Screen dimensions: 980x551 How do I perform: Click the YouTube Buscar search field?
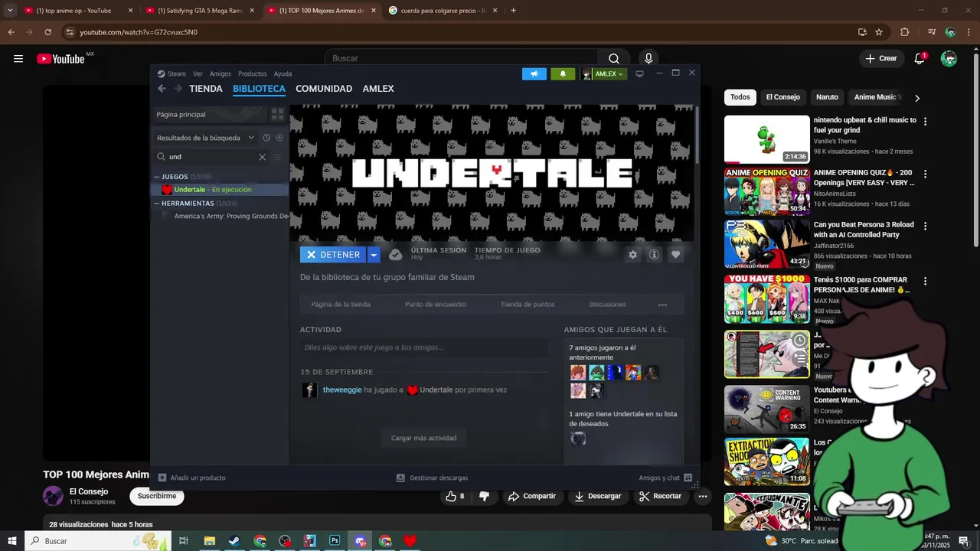pyautogui.click(x=462, y=58)
